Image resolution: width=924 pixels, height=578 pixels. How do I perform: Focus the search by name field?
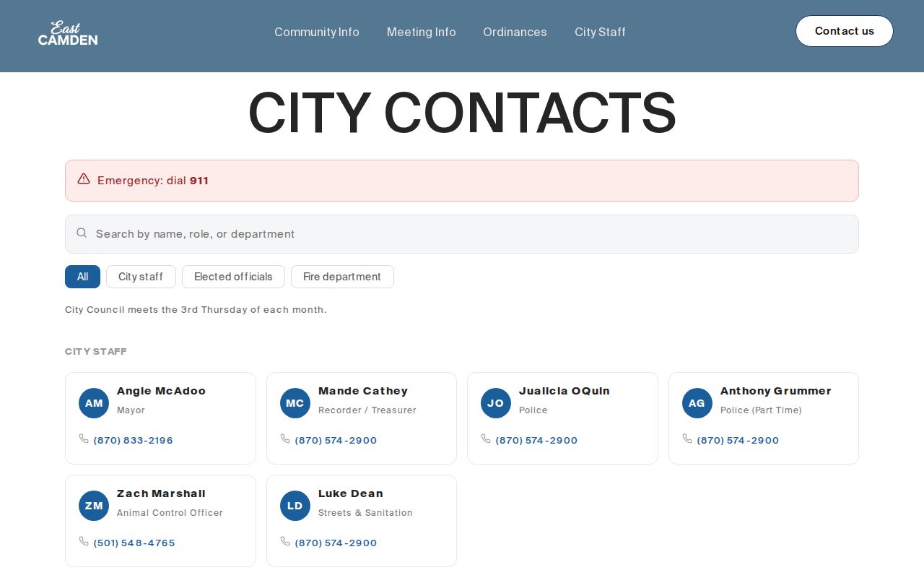click(462, 234)
